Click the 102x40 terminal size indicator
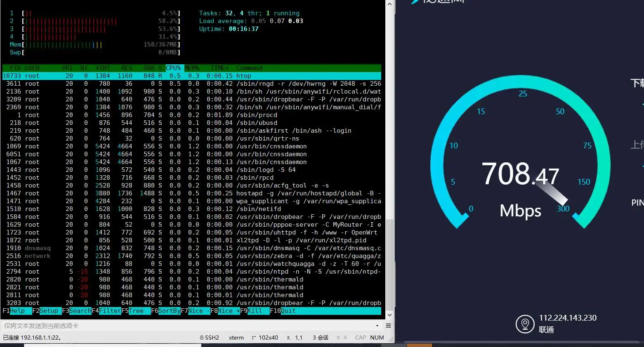This screenshot has height=347, width=644. [268, 338]
